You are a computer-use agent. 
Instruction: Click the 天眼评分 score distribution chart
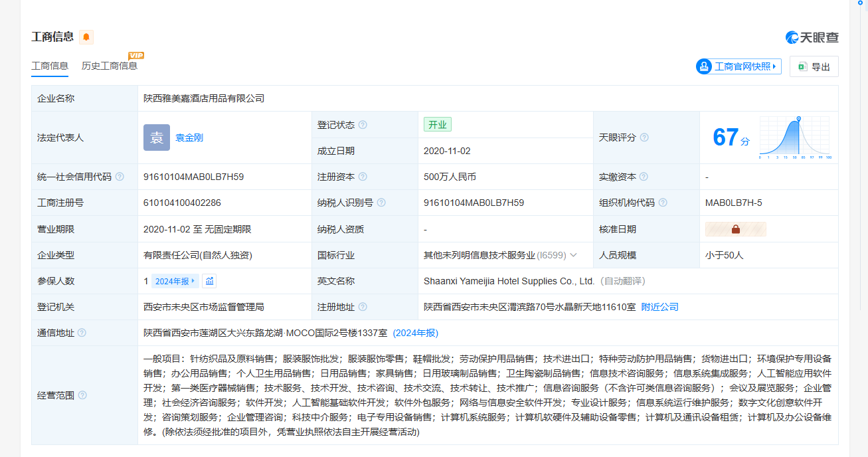(x=796, y=137)
